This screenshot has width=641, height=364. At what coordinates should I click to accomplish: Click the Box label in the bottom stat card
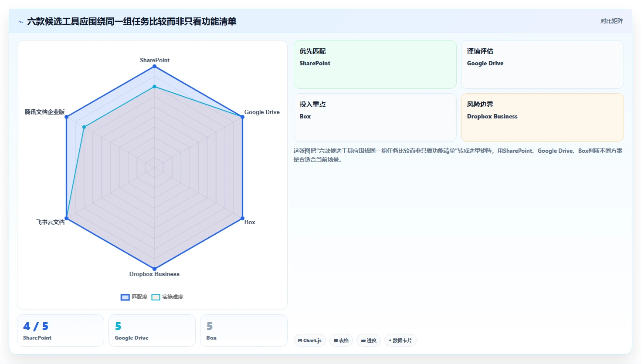click(x=211, y=338)
